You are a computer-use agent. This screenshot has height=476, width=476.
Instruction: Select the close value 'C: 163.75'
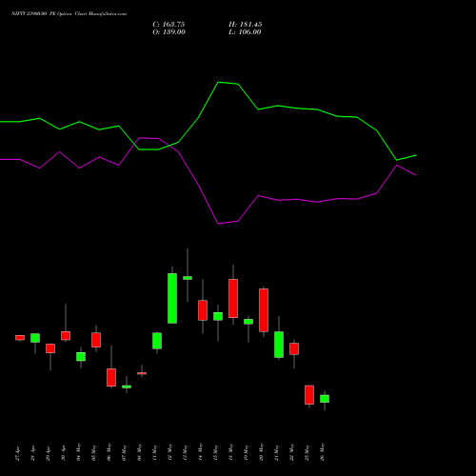[x=169, y=25]
